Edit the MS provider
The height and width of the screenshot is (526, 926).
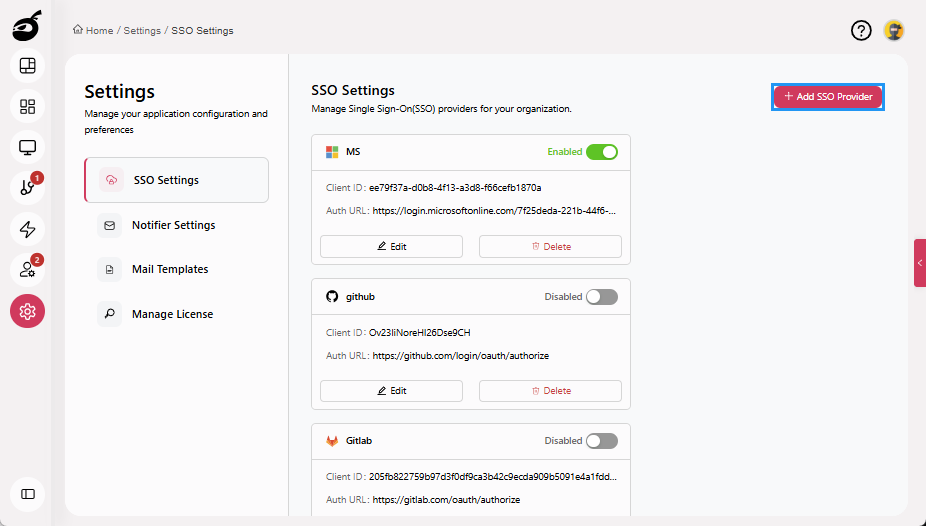(392, 247)
